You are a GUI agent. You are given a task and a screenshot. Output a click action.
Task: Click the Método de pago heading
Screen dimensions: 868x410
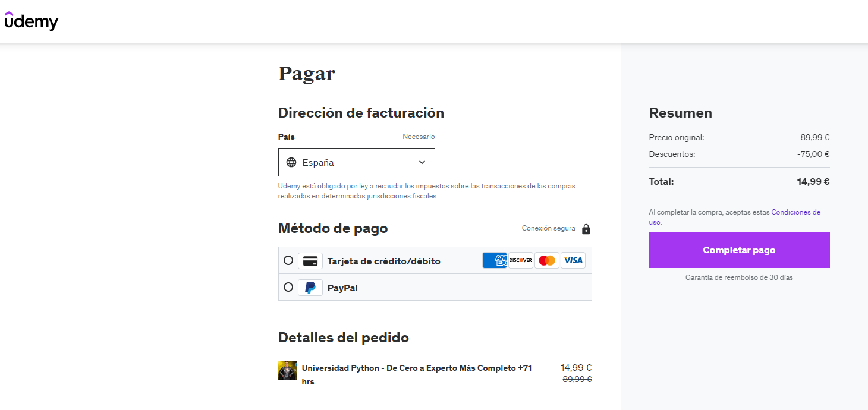333,228
